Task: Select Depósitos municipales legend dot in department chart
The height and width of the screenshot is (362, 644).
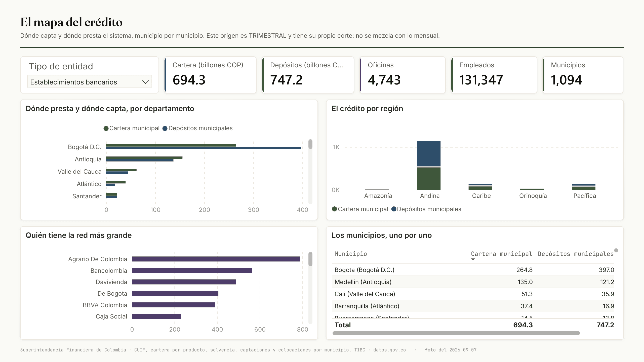Action: click(165, 128)
